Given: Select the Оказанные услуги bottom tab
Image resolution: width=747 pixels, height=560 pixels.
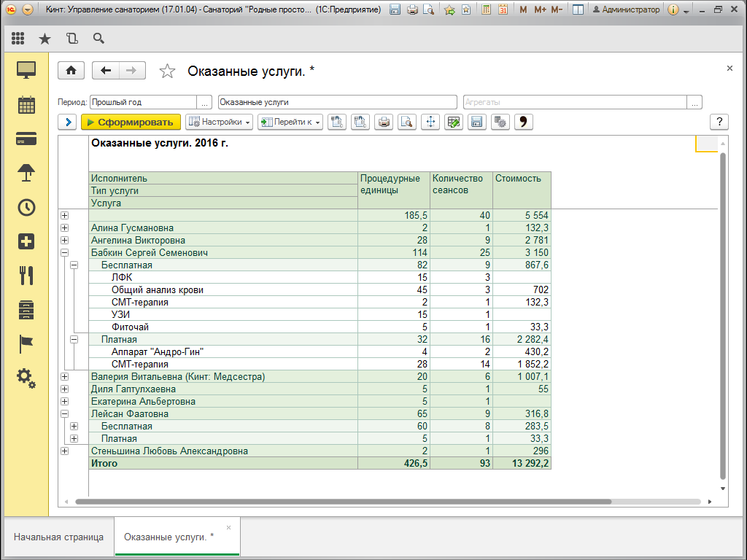Looking at the screenshot, I should 169,537.
